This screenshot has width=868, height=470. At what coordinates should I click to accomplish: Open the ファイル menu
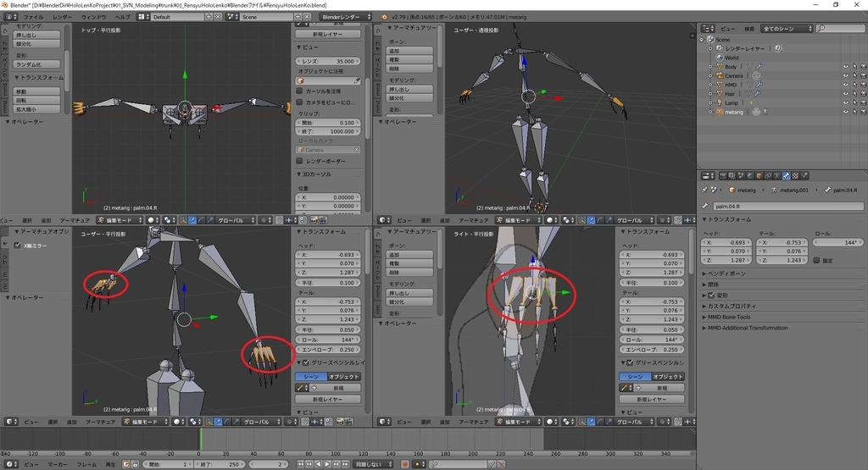tap(33, 17)
